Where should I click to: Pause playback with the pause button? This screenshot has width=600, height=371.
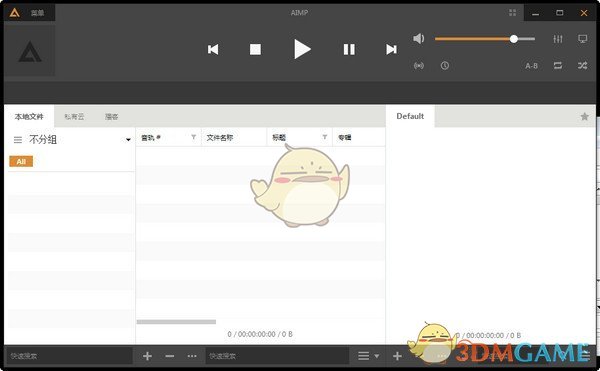point(349,49)
